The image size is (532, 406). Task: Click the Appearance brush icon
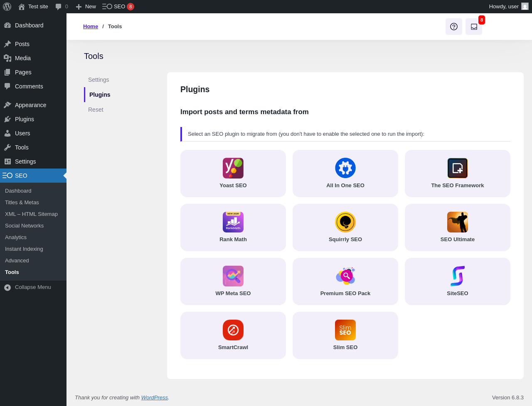point(7,105)
